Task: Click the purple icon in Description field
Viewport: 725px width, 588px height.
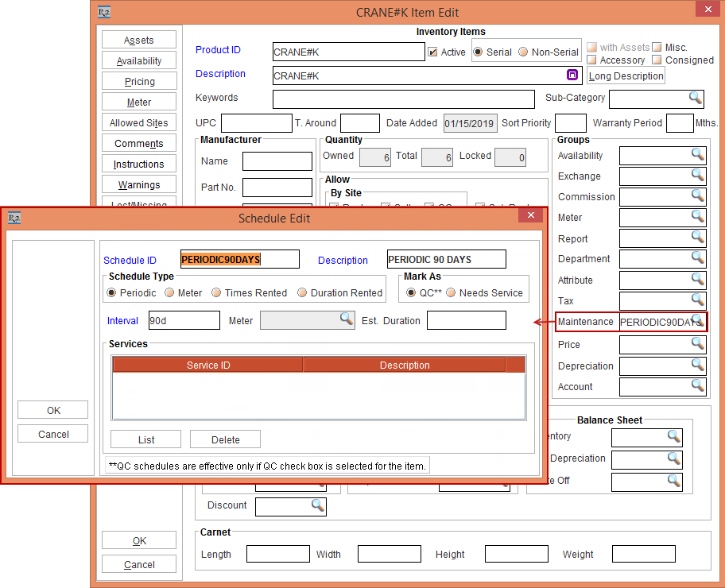Action: coord(572,75)
